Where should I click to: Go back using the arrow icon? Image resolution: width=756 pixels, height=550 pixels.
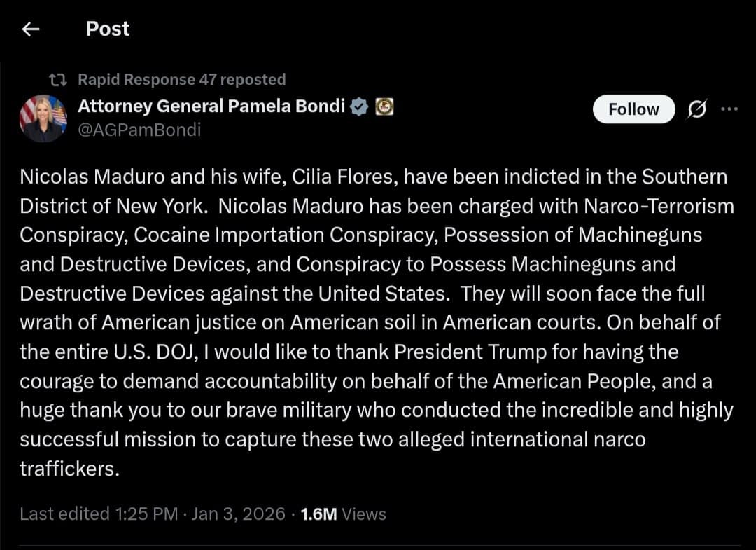click(x=28, y=29)
